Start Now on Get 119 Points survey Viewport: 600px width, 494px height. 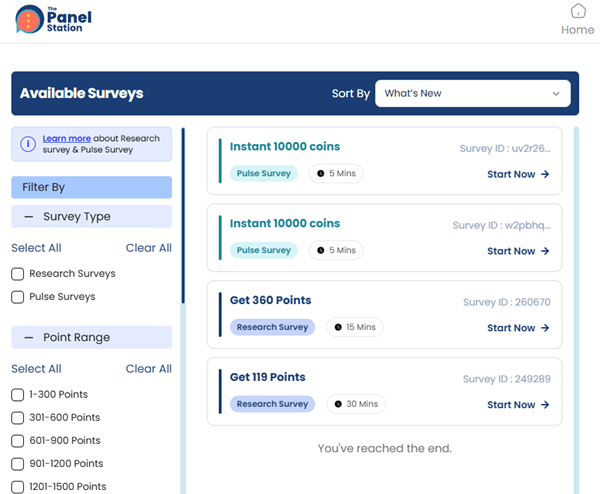click(x=518, y=405)
